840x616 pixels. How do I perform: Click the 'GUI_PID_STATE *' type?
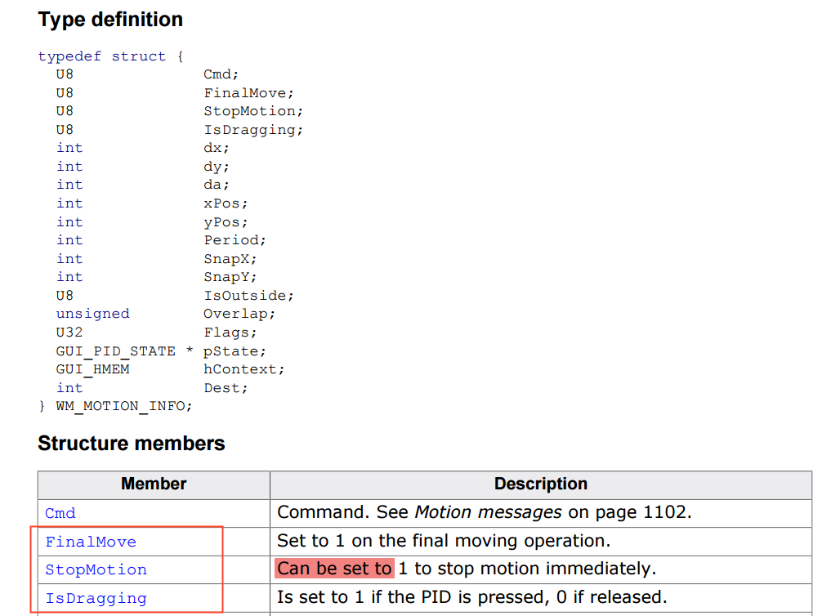tap(125, 351)
